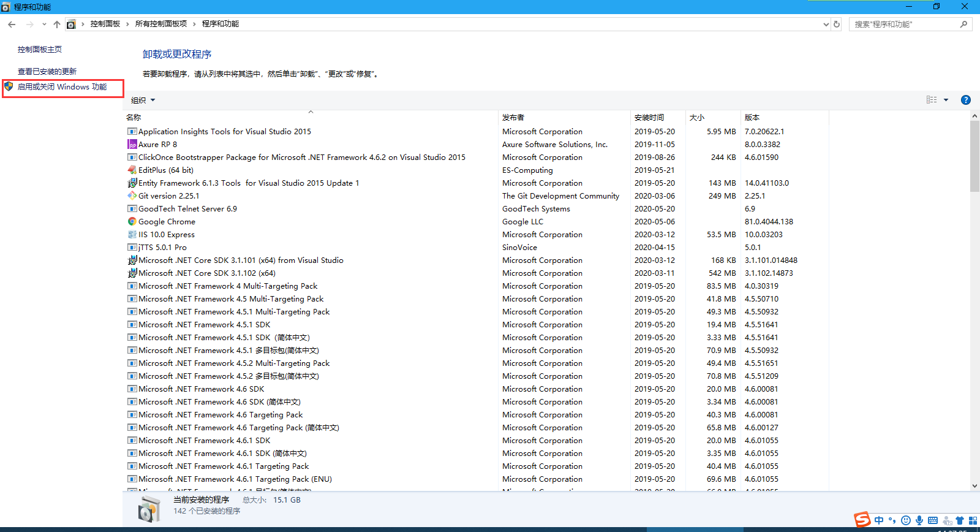This screenshot has width=980, height=532.
Task: Click the 程序和功能 breadcrumb
Action: point(221,24)
